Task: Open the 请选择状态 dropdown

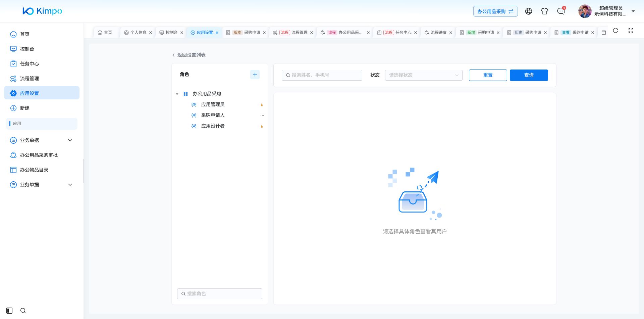Action: [424, 75]
